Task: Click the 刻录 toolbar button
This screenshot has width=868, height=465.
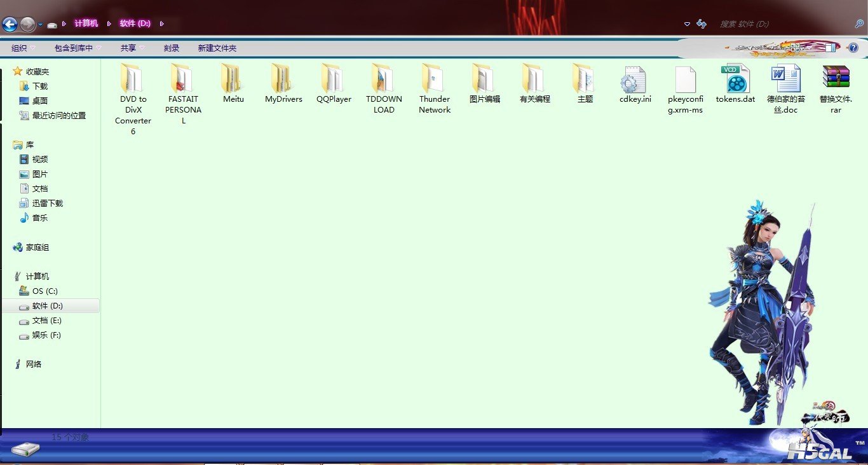Action: [x=172, y=48]
